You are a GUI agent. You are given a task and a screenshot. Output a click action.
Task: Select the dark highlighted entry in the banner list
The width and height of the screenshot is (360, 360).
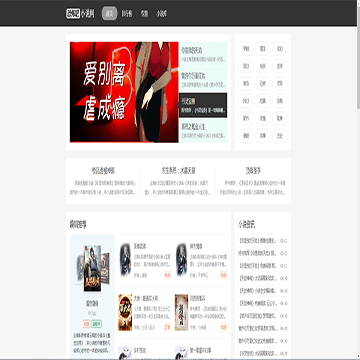[203, 105]
